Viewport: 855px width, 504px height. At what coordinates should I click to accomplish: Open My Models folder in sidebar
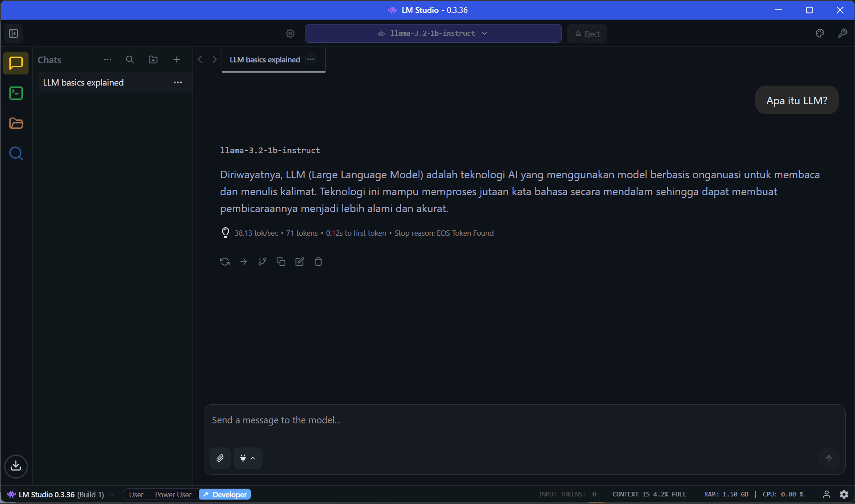[16, 123]
